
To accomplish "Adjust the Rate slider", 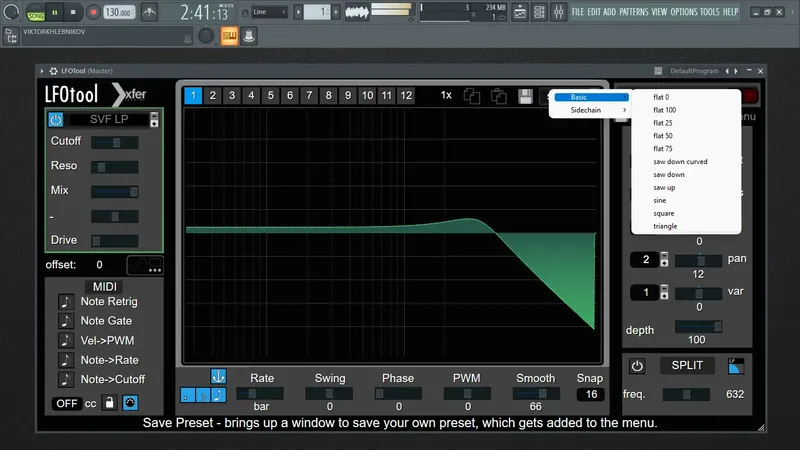I will pyautogui.click(x=259, y=393).
